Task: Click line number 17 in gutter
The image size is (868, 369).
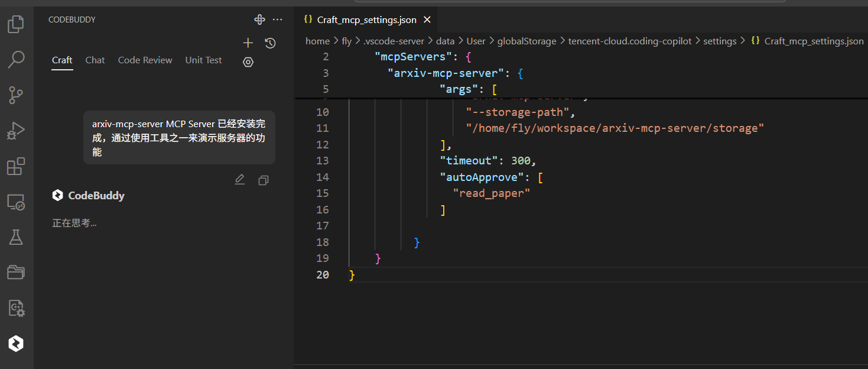Action: (x=323, y=226)
